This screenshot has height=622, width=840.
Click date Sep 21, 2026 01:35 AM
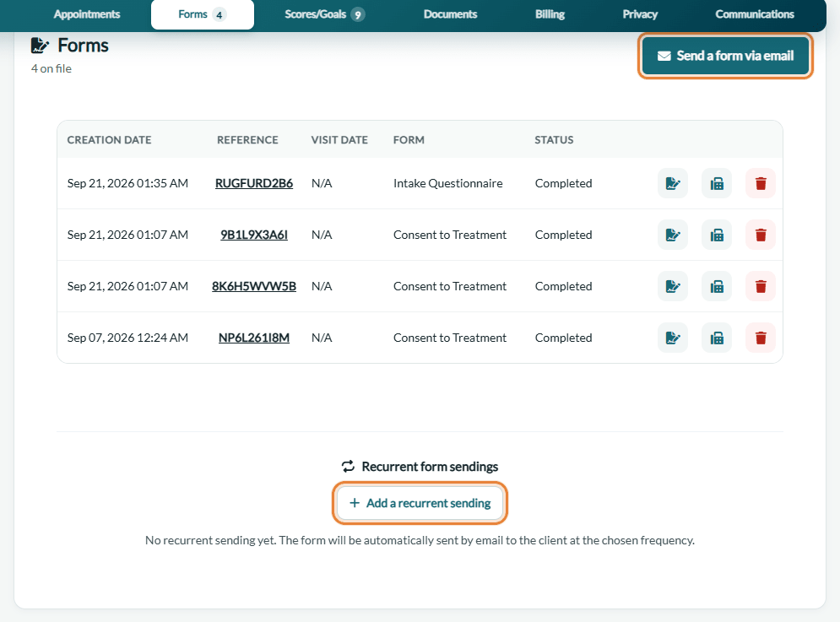(x=127, y=183)
